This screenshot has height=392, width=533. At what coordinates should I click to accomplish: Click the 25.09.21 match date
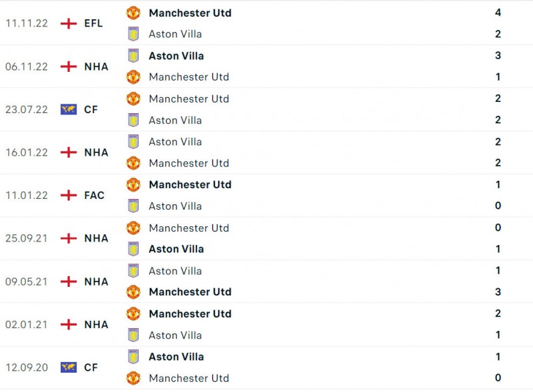[x=27, y=238]
